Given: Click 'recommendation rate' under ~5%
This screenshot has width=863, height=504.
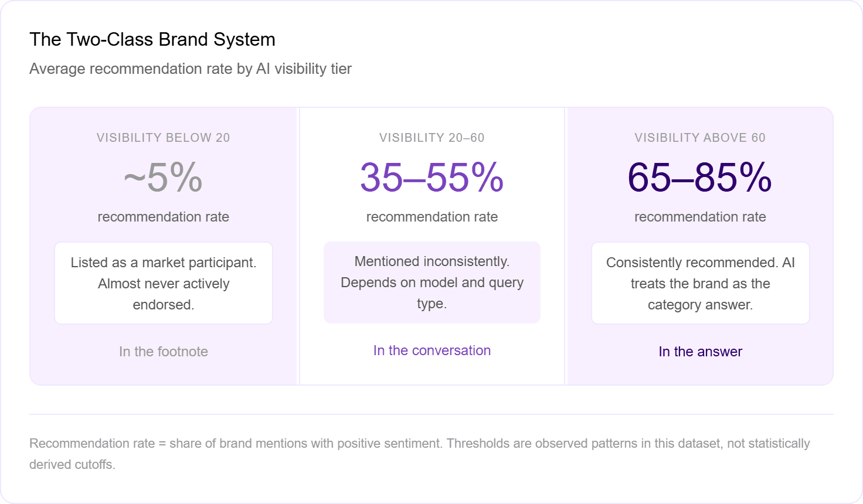Looking at the screenshot, I should click(x=164, y=217).
